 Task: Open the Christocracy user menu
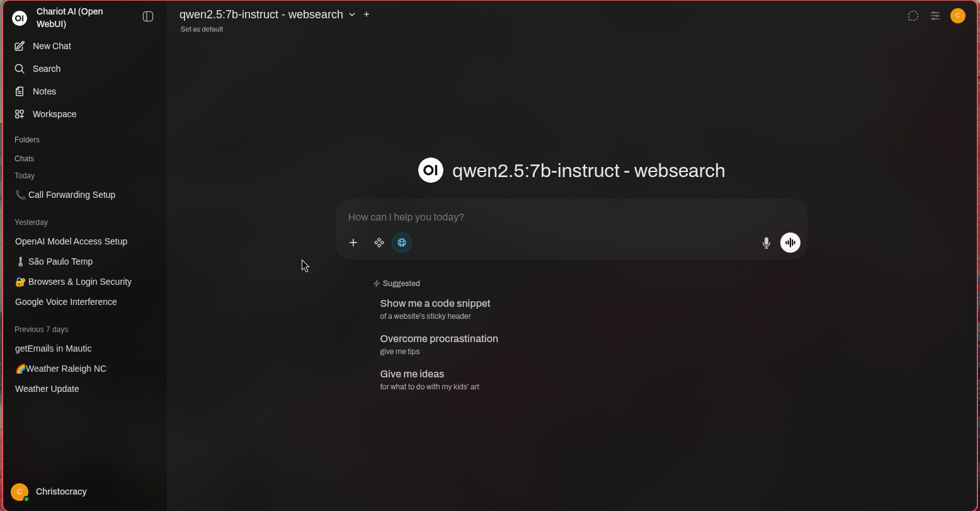[60, 491]
